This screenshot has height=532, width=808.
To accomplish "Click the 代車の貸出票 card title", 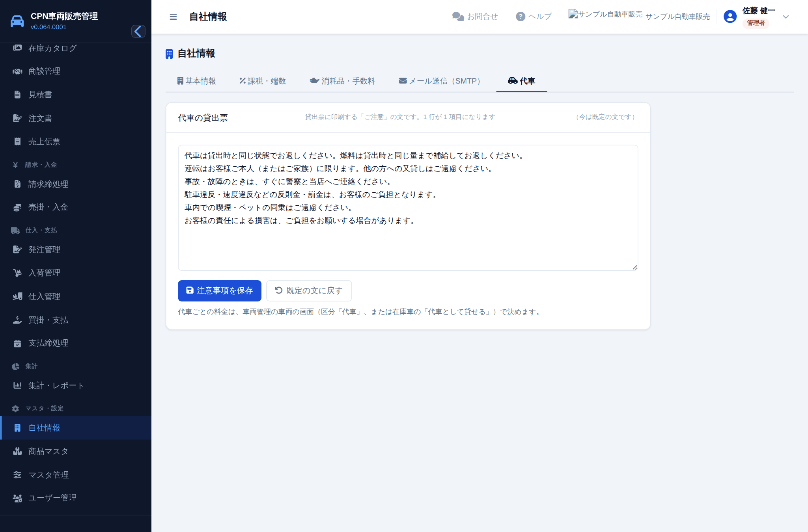I will [x=203, y=118].
